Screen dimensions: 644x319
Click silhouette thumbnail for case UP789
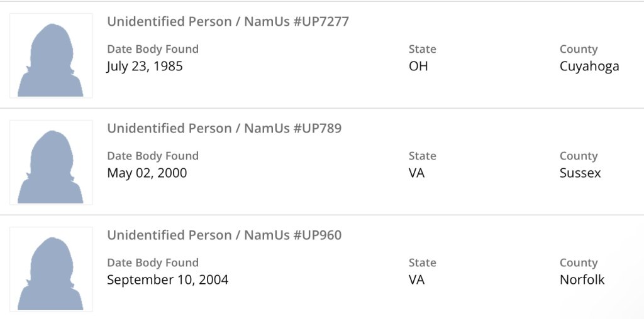click(x=51, y=163)
